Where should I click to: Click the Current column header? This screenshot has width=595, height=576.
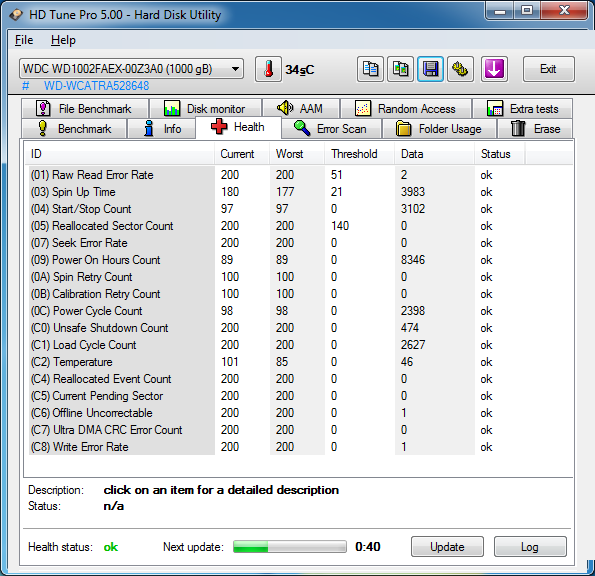coord(242,154)
